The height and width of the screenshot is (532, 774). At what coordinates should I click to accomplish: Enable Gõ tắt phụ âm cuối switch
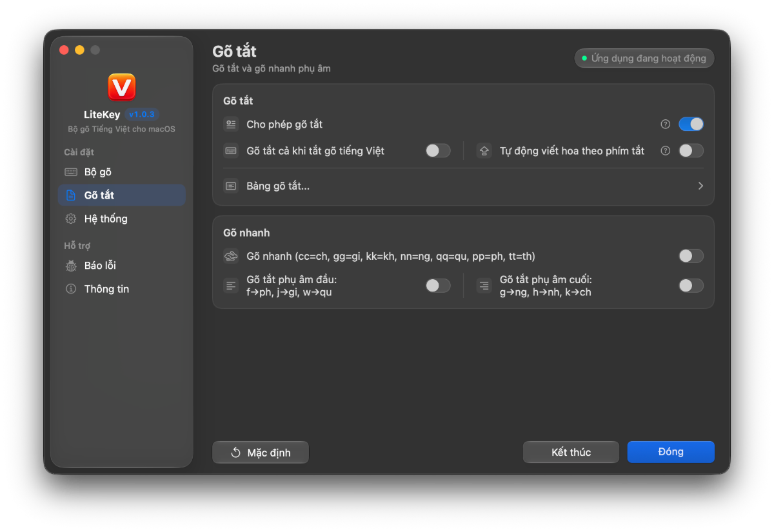point(691,286)
